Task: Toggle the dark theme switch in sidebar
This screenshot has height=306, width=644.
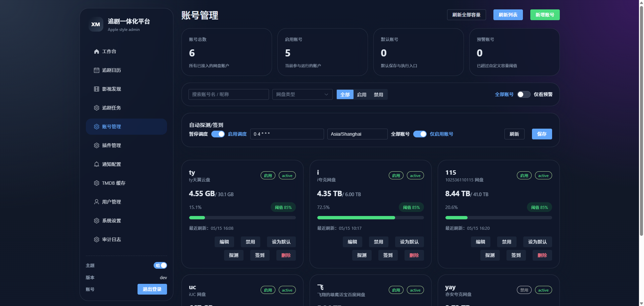Action: click(160, 265)
